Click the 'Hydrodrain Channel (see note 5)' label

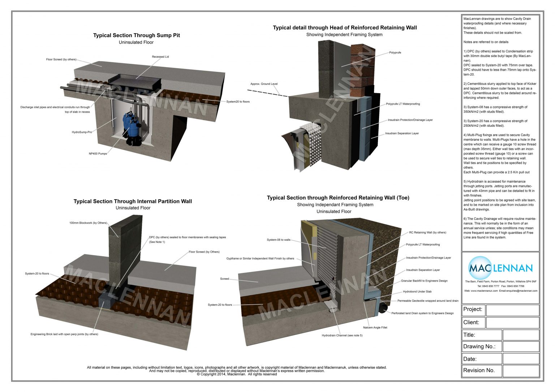tap(342, 335)
